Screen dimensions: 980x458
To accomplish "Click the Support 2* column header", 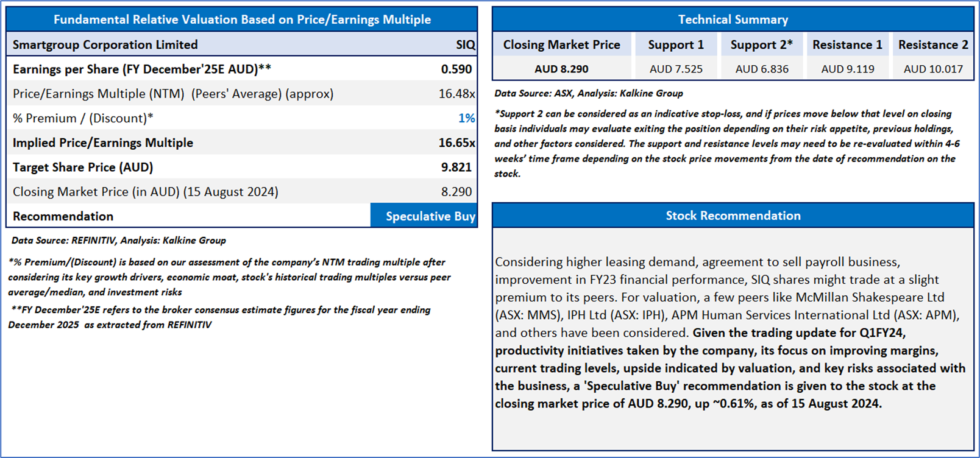I will click(762, 44).
